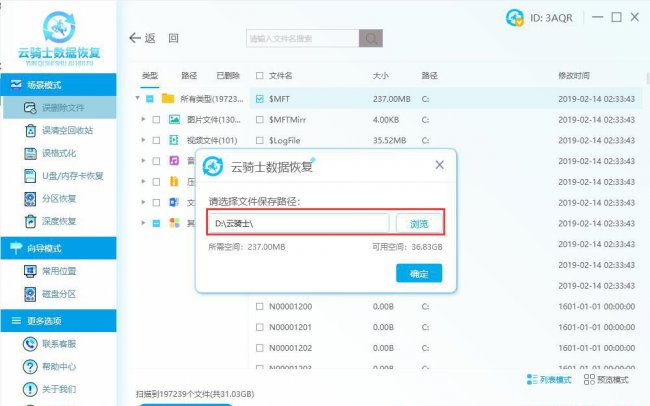
Task: Sort by the 修改时间 column header
Action: click(574, 75)
